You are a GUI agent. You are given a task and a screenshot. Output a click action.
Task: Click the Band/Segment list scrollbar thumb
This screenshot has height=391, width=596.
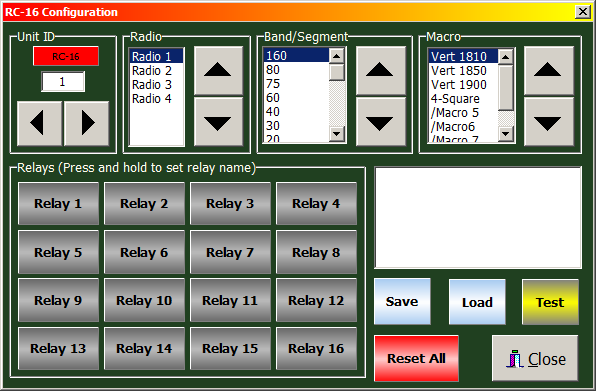[337, 72]
